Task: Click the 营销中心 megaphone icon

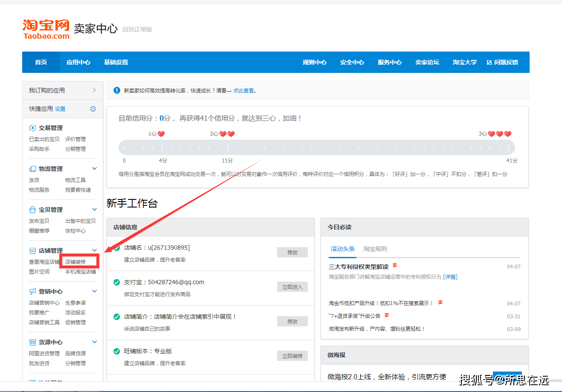Action: 32,291
